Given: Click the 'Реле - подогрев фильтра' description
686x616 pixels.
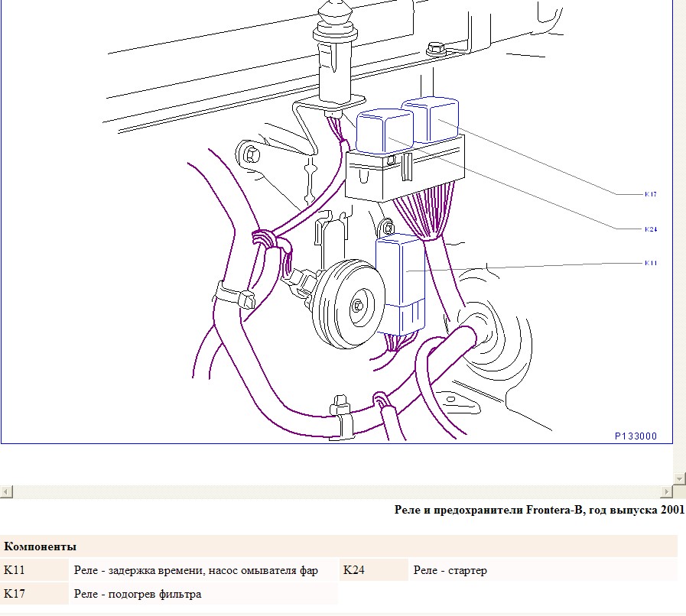Looking at the screenshot, I should pyautogui.click(x=138, y=594).
